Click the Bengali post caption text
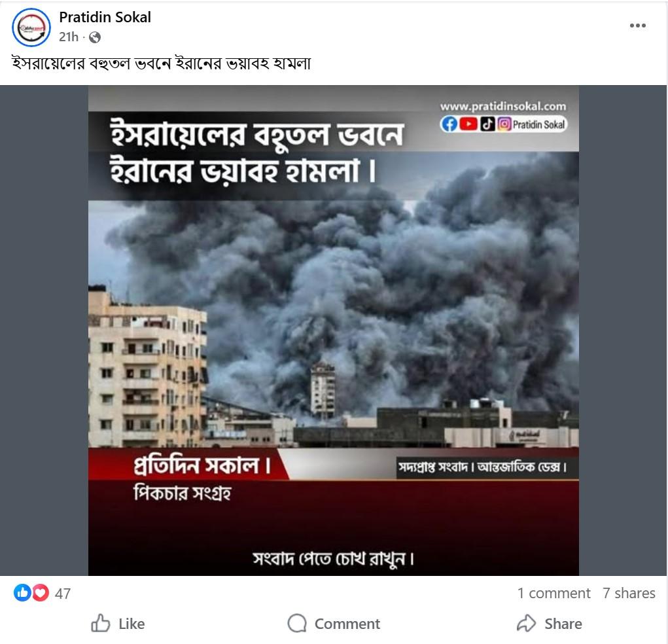 (162, 63)
